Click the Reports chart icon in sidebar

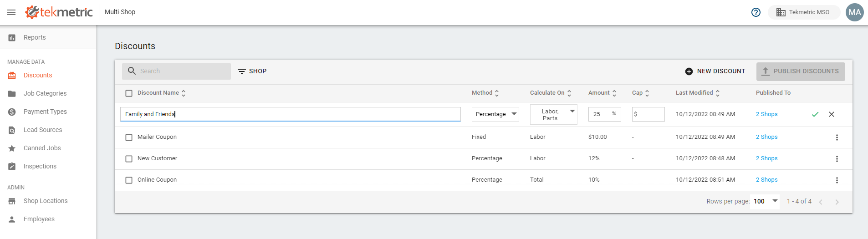[x=12, y=38]
